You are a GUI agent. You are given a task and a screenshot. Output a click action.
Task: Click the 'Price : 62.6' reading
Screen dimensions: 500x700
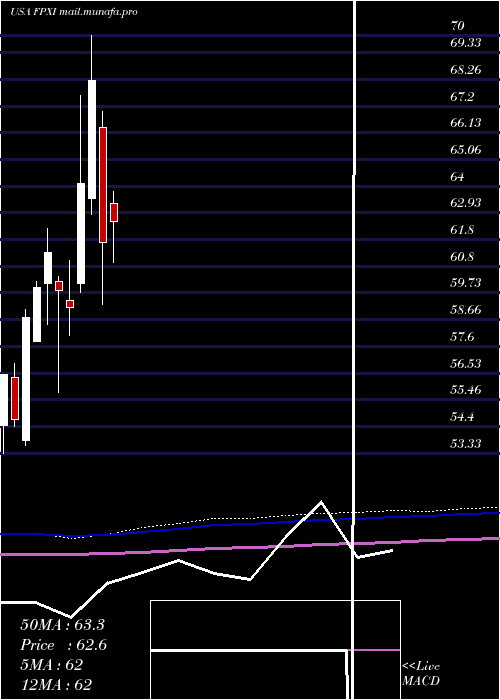63,645
